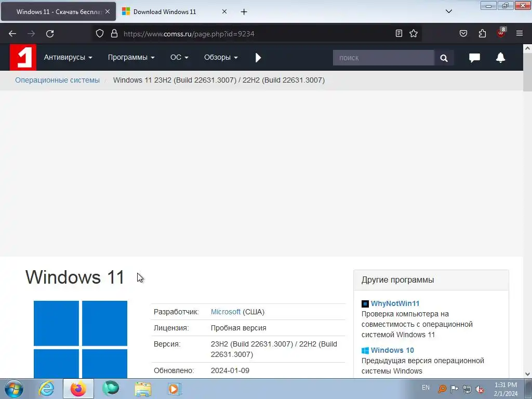Close the Windows 11 - Скачать tab
The image size is (532, 399).
[x=108, y=11]
